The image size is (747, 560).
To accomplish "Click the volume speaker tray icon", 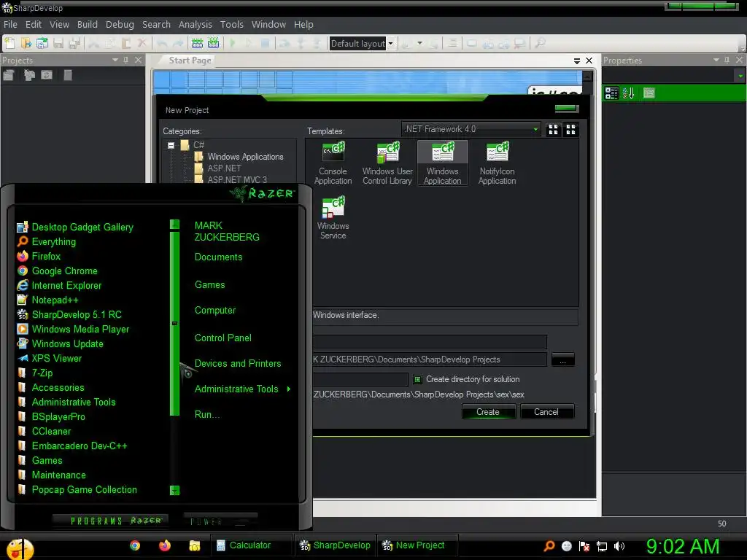I will click(x=619, y=546).
